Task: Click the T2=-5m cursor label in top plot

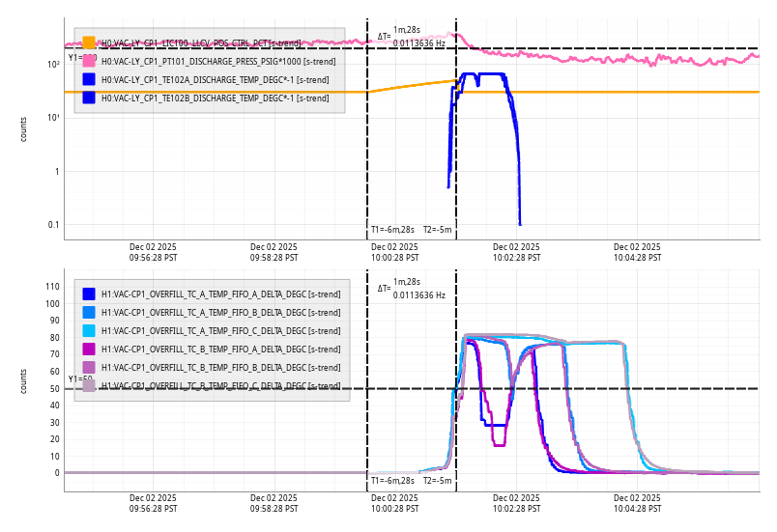Action: pos(437,230)
